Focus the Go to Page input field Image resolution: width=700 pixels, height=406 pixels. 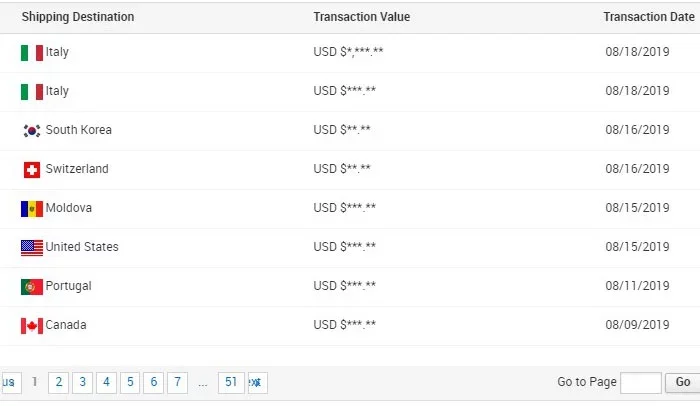pyautogui.click(x=641, y=383)
